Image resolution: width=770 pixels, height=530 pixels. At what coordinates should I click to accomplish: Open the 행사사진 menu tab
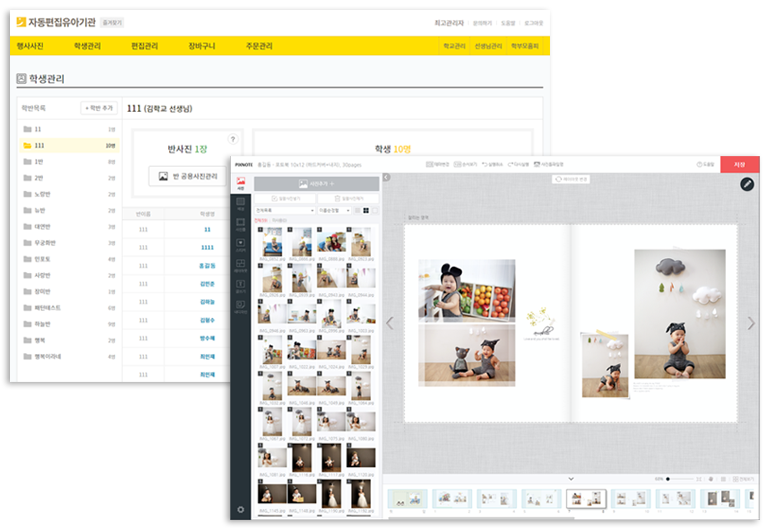point(30,46)
